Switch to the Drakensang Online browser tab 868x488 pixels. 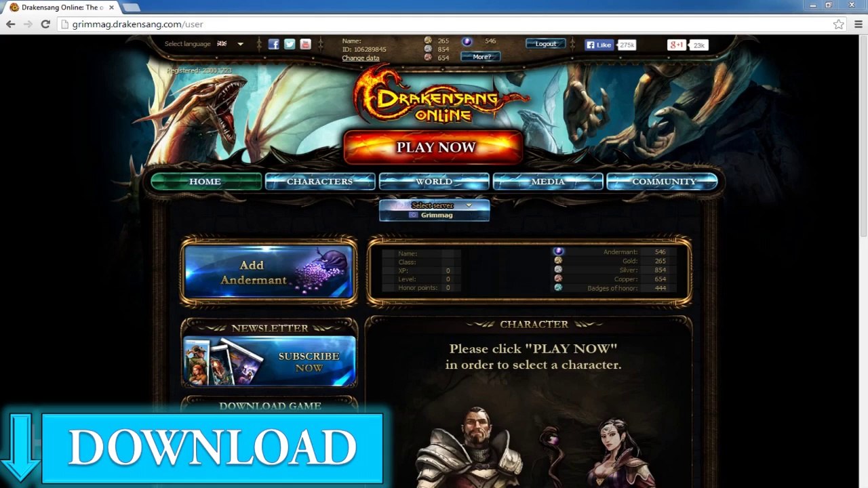pos(61,7)
